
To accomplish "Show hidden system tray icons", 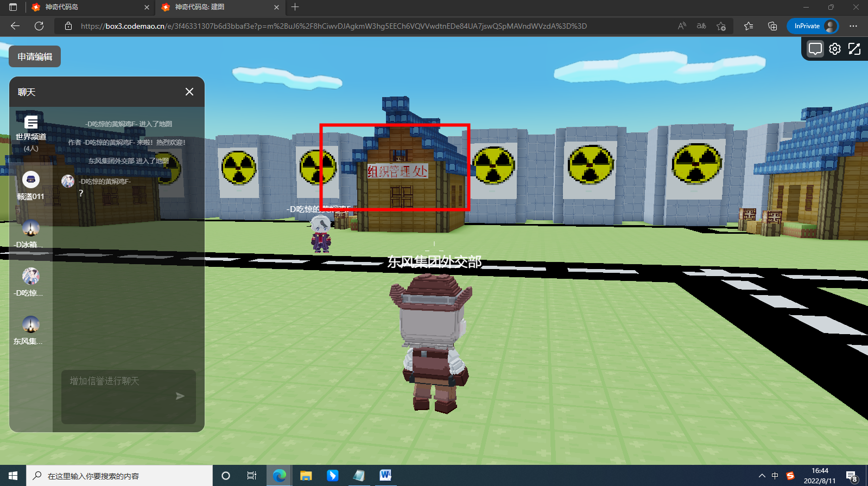I will coord(762,476).
